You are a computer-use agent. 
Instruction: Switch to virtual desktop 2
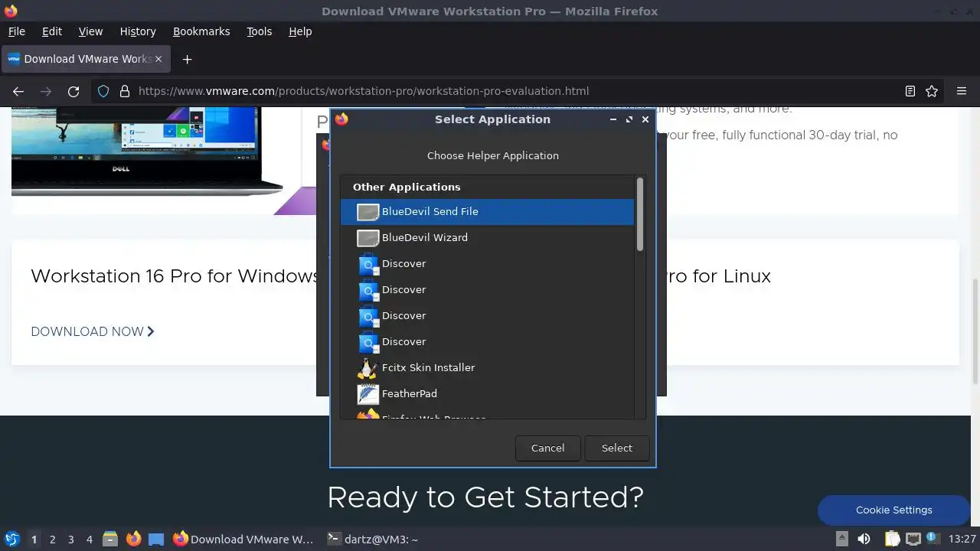point(52,540)
